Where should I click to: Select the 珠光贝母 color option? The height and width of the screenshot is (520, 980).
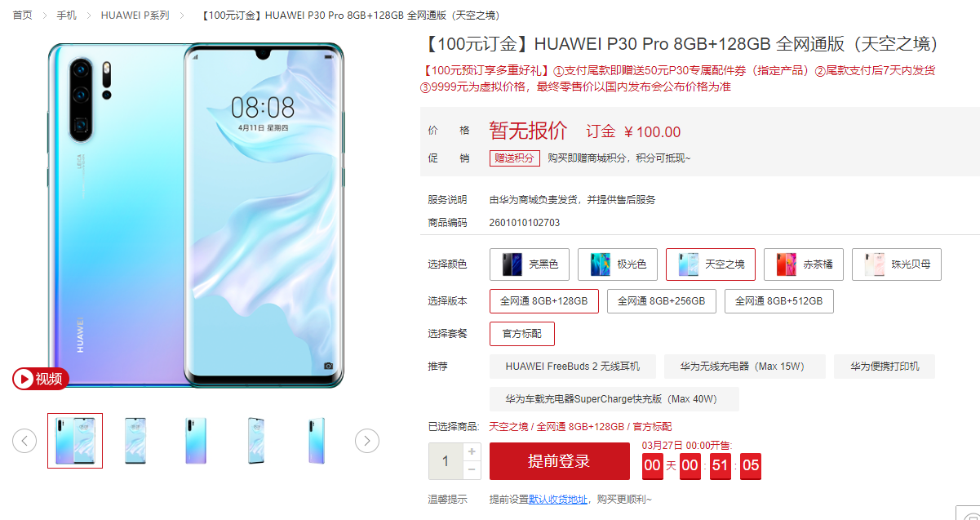897,264
